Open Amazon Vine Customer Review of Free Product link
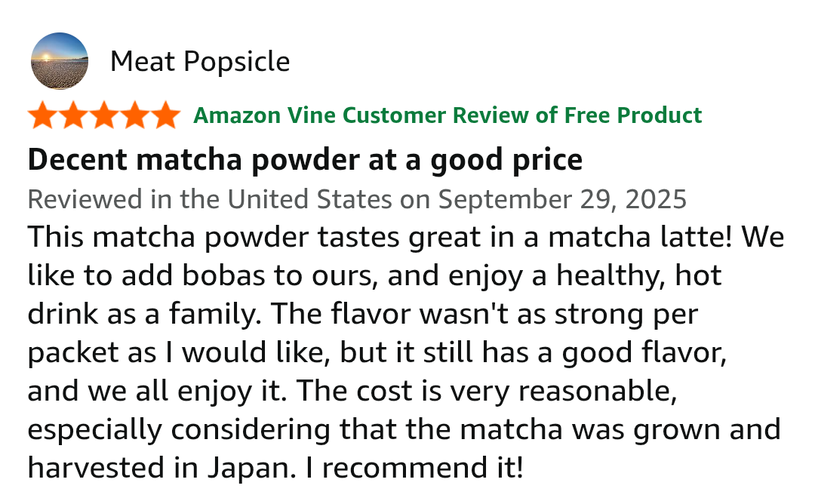This screenshot has height=504, width=815. point(447,115)
